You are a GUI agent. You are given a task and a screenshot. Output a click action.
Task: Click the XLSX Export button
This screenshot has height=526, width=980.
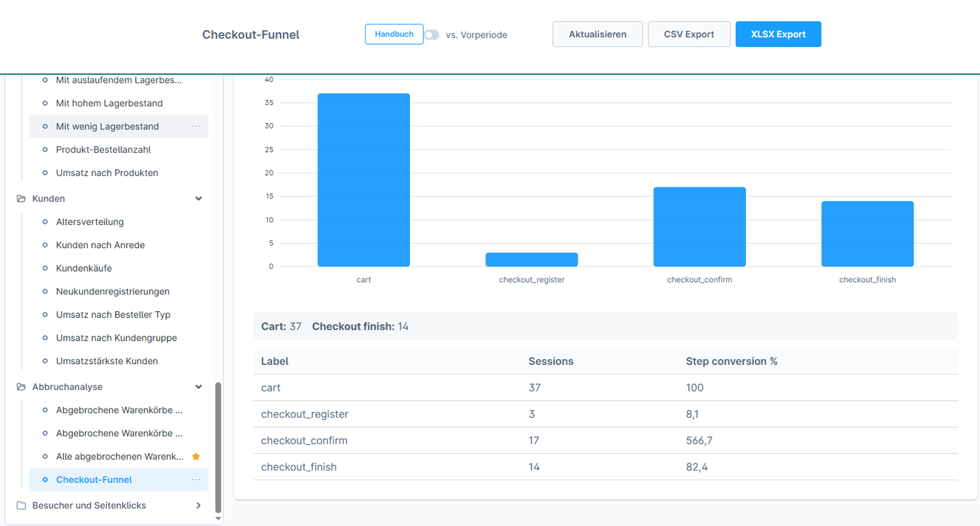[x=778, y=34]
